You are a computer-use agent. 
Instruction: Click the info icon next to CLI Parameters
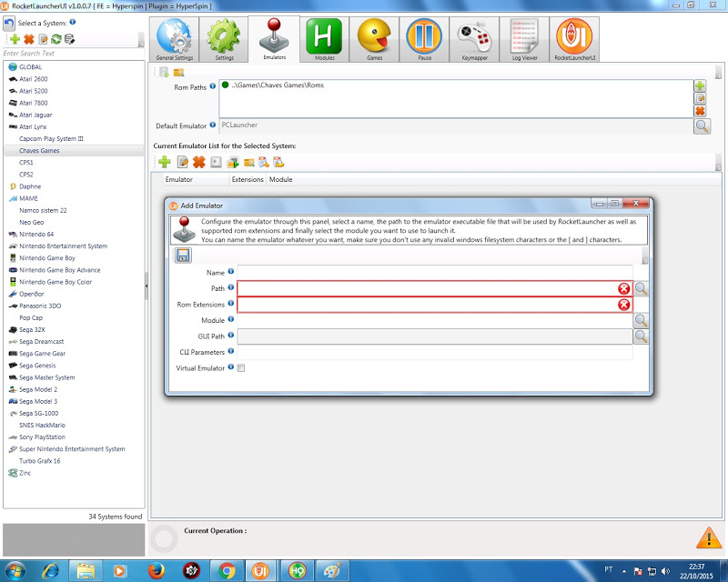pos(231,351)
